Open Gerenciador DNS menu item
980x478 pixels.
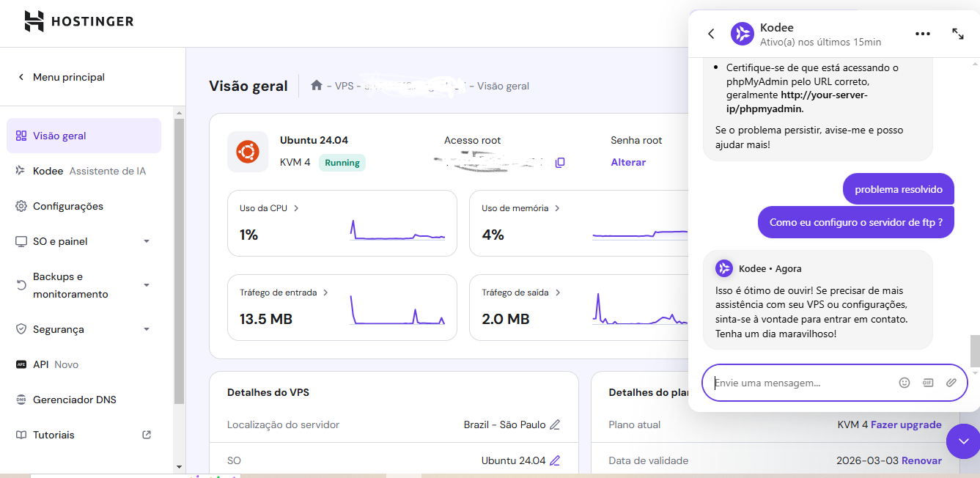tap(74, 400)
